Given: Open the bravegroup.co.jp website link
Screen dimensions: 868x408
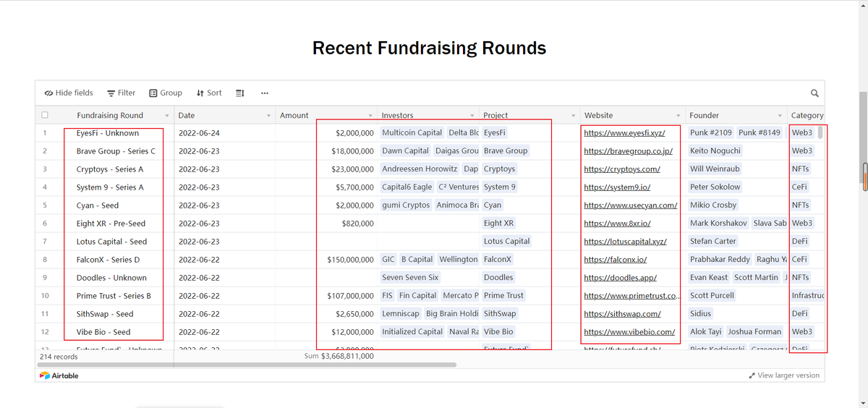Looking at the screenshot, I should [x=628, y=151].
